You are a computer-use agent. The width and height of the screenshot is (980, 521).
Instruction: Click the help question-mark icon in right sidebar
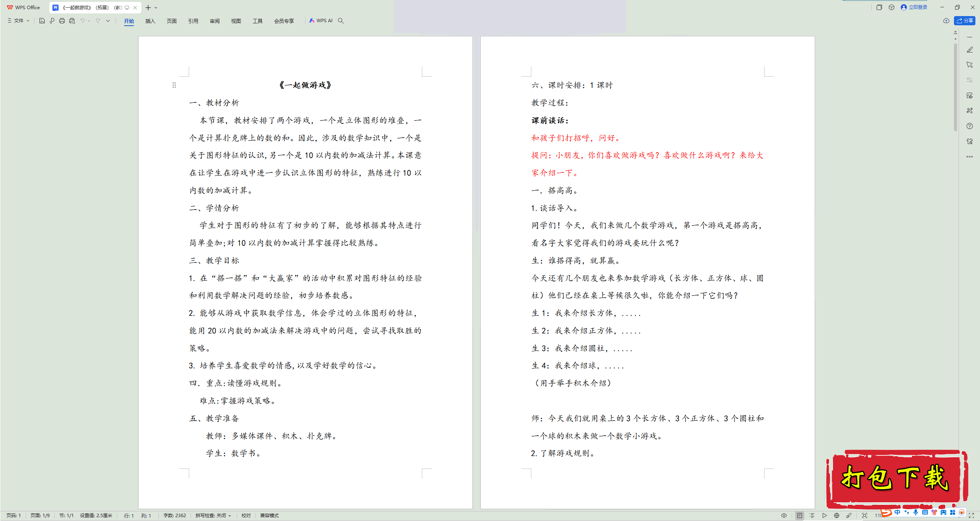tap(970, 126)
